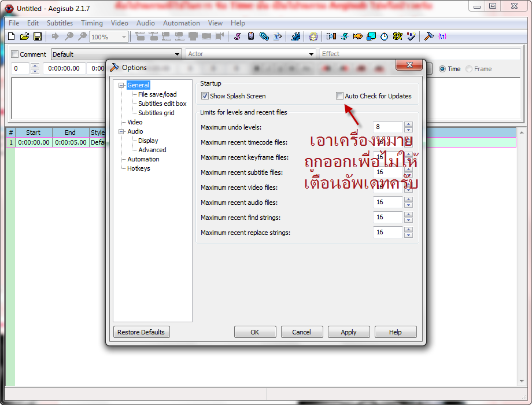Click the Maximum undo levels field
This screenshot has width=532, height=405.
coord(388,127)
